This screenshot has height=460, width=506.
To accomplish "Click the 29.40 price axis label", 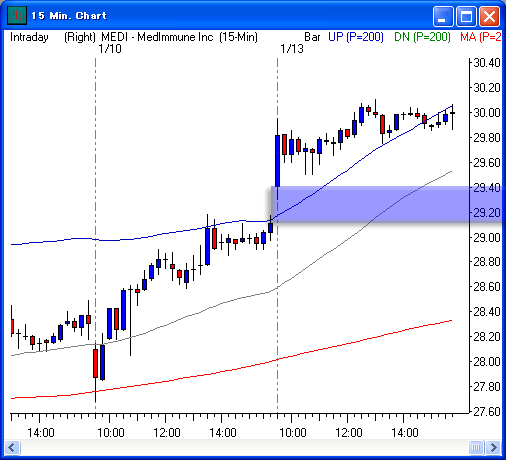I will coord(487,188).
